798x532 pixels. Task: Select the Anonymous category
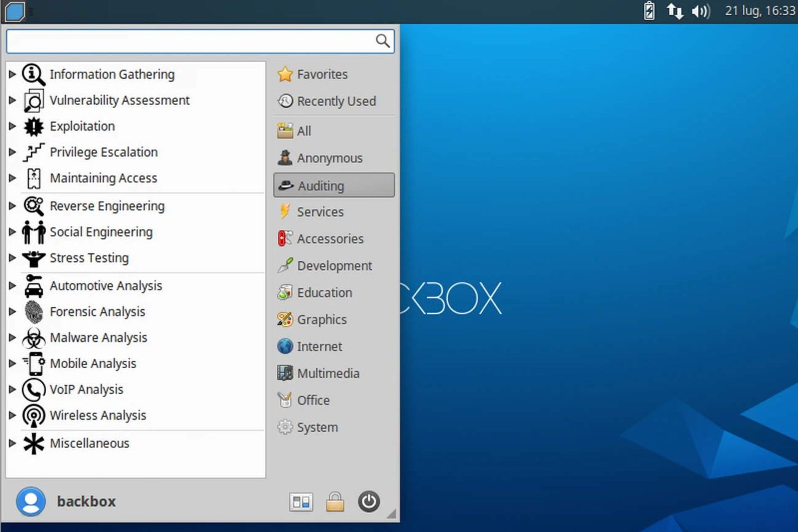pyautogui.click(x=334, y=158)
